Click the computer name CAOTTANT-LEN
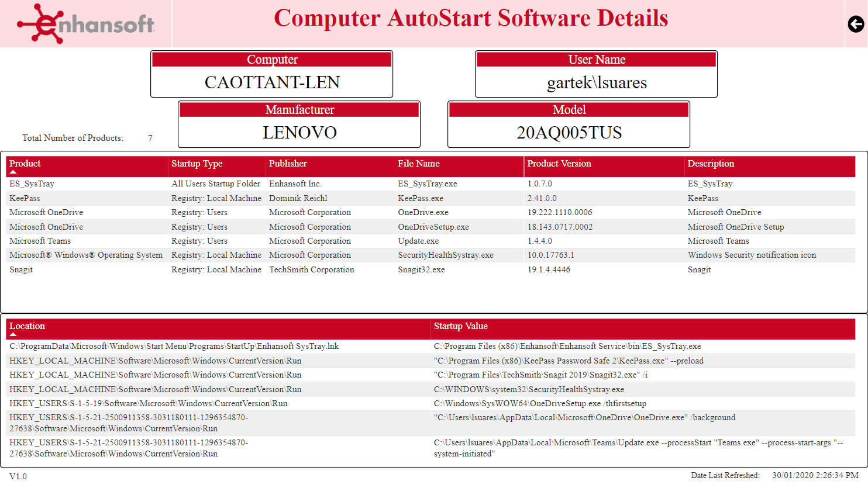 pos(272,82)
